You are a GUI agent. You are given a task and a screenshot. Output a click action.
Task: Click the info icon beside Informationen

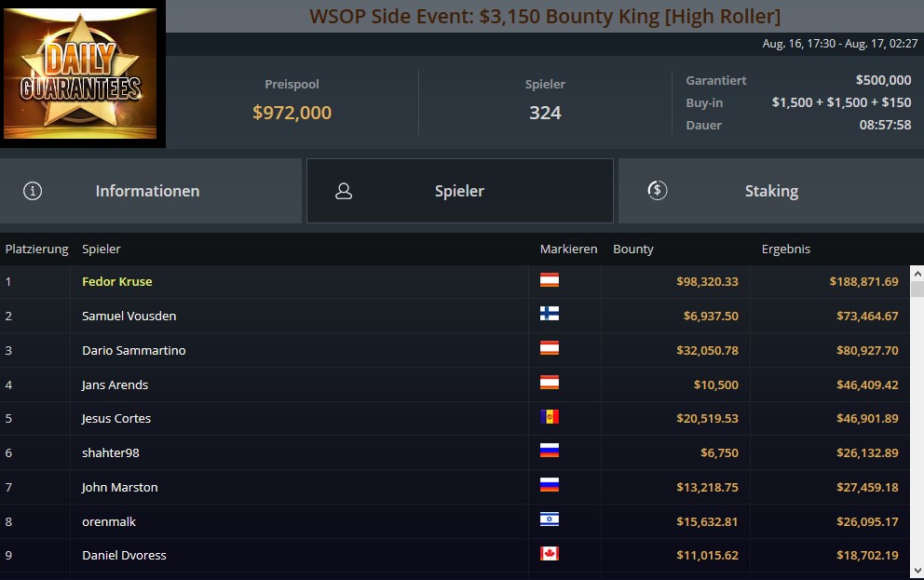33,191
